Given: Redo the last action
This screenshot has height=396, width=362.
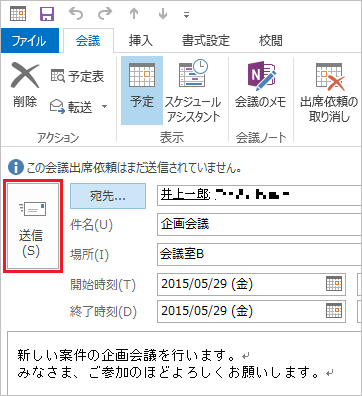Looking at the screenshot, I should click(105, 14).
